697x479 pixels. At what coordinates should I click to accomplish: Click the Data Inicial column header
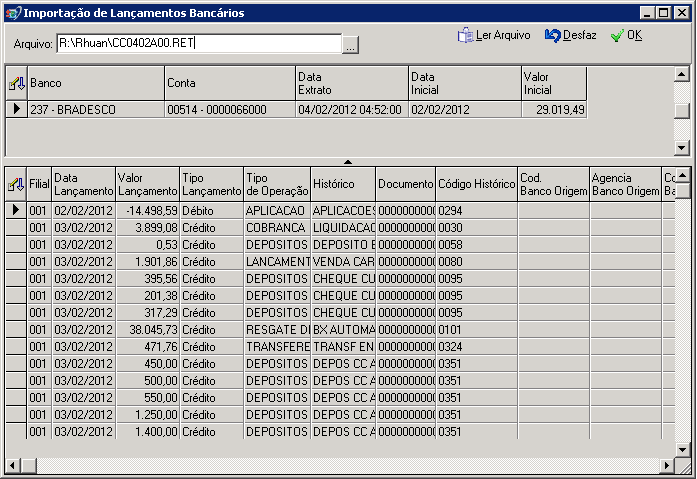tap(465, 83)
